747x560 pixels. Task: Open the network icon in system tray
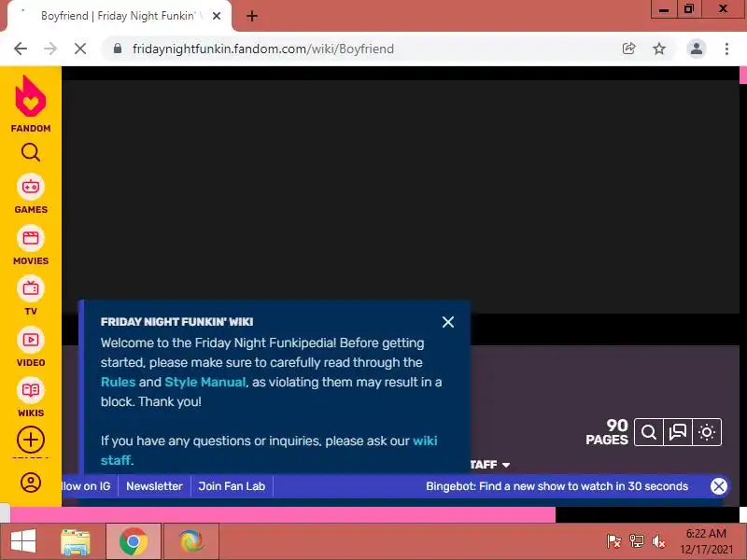click(636, 541)
